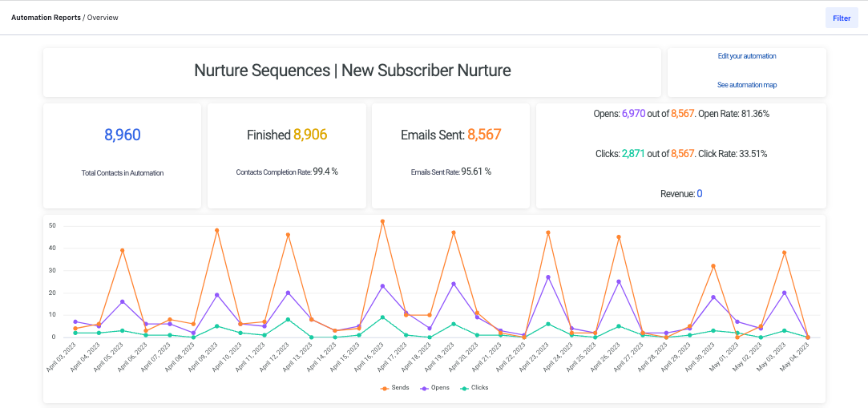
Task: Click the Overview breadcrumb item
Action: click(103, 18)
